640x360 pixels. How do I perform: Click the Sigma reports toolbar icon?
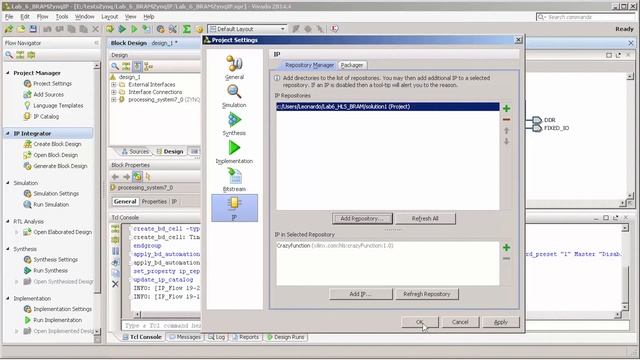tap(187, 29)
